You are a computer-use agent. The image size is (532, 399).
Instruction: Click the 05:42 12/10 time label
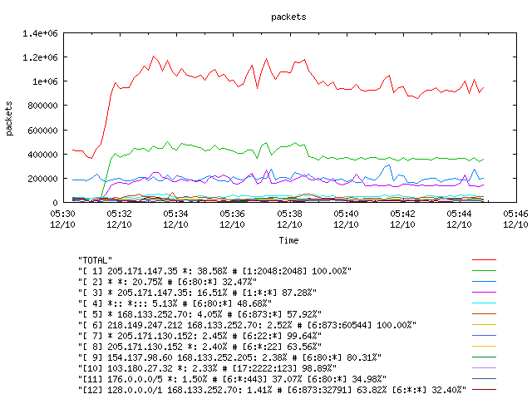[402, 219]
